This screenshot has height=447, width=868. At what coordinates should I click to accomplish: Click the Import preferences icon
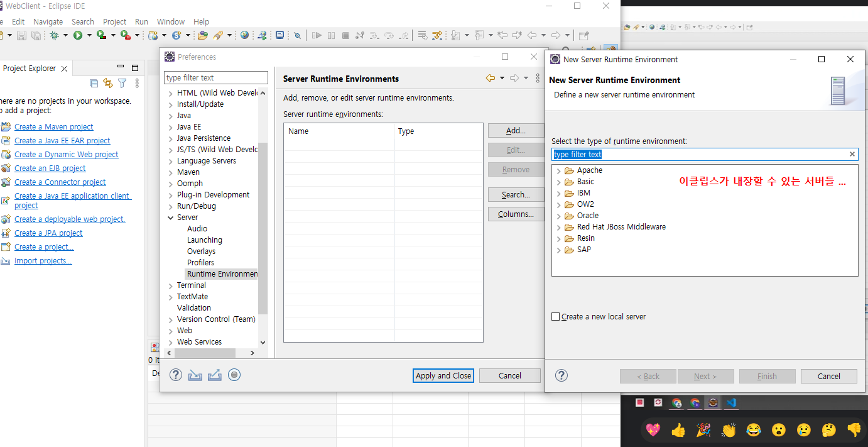195,375
